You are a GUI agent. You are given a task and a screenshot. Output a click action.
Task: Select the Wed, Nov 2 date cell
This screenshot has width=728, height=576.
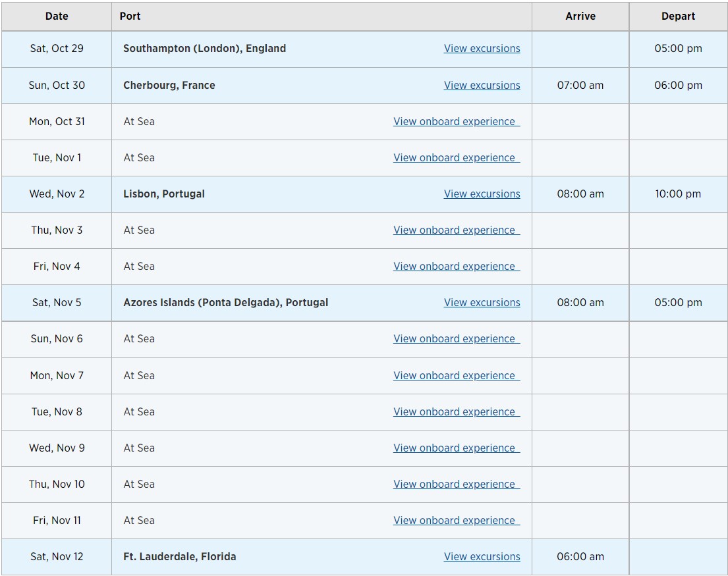tap(57, 194)
